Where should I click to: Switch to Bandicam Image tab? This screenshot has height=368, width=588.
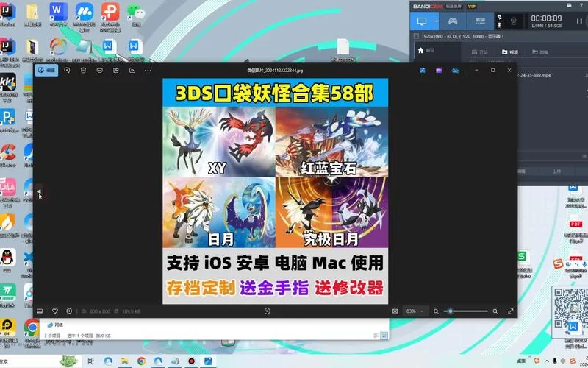click(540, 52)
